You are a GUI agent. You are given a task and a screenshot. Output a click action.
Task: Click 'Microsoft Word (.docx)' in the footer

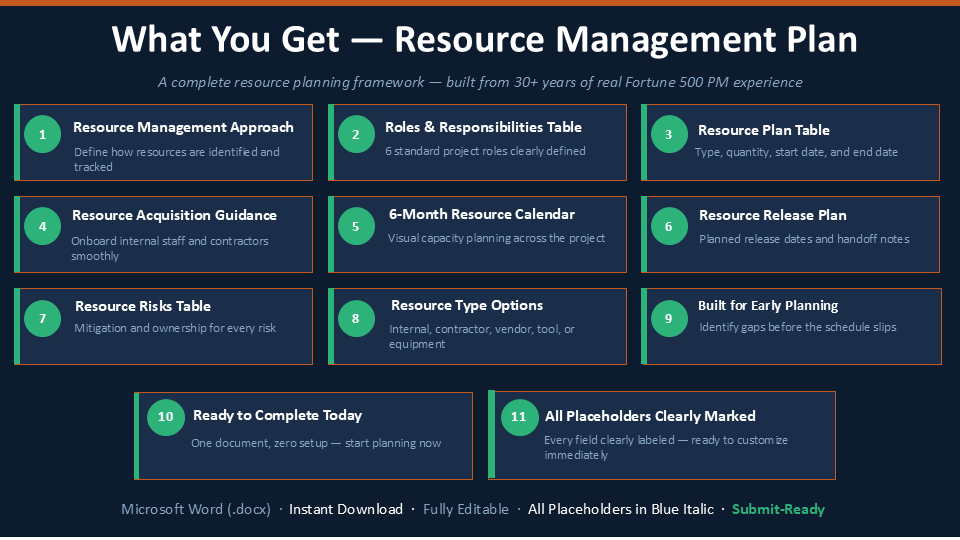tap(196, 509)
